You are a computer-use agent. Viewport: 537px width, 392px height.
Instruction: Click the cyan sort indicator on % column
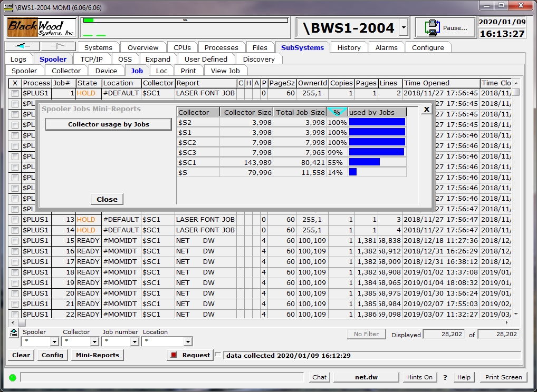337,112
